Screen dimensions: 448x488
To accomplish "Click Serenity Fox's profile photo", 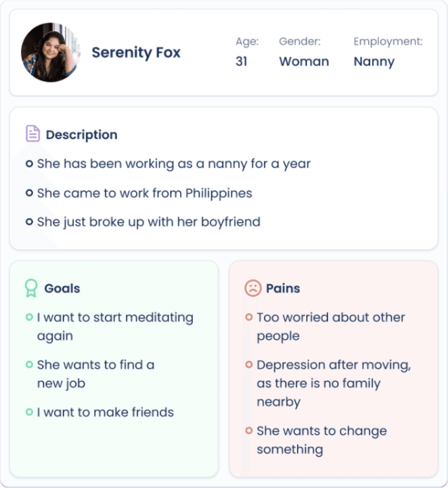I will [51, 52].
